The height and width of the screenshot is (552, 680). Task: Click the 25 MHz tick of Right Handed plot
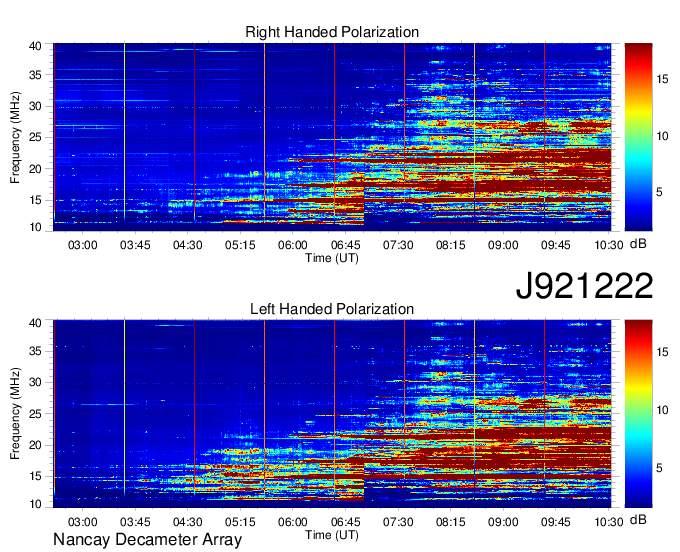pos(35,137)
